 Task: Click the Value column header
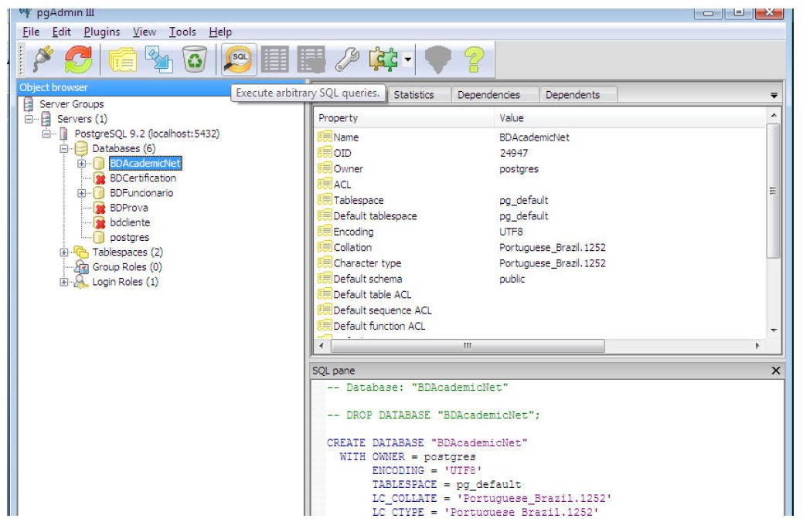pyautogui.click(x=631, y=117)
